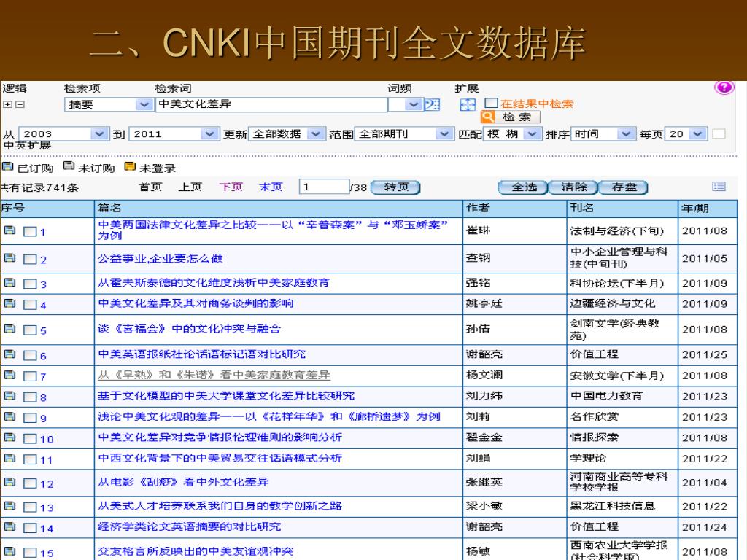Screen dimensions: 747x560
Task: Click the save icon in row 12
Action: click(9, 482)
